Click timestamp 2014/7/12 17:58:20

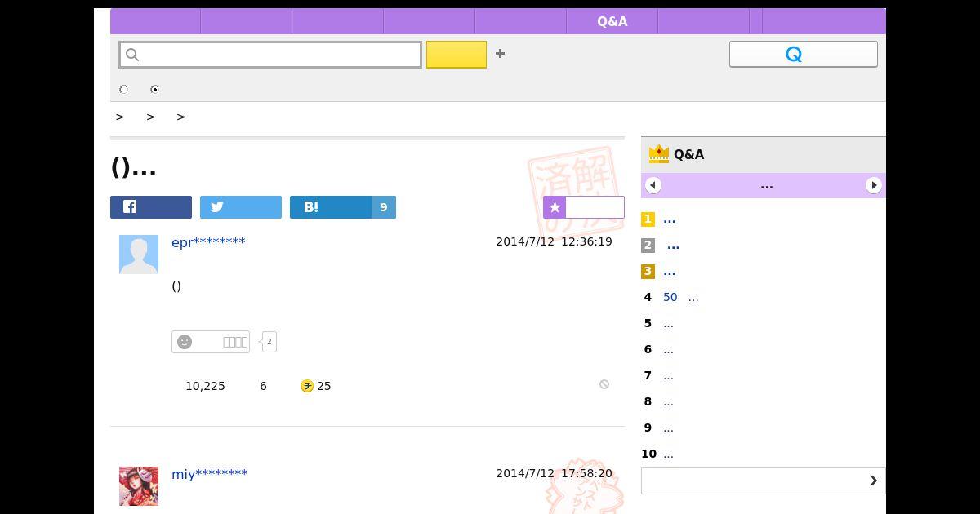(x=554, y=473)
